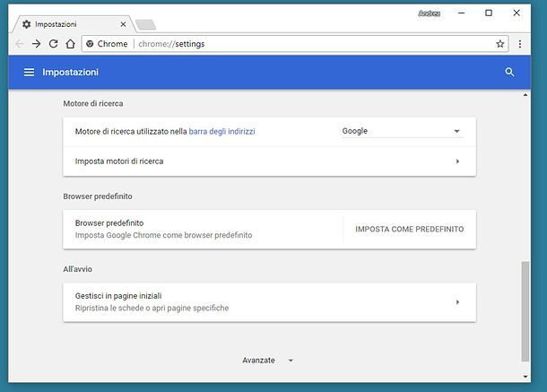Reload the page with refresh icon
Viewport: 547px width, 392px height.
click(54, 44)
